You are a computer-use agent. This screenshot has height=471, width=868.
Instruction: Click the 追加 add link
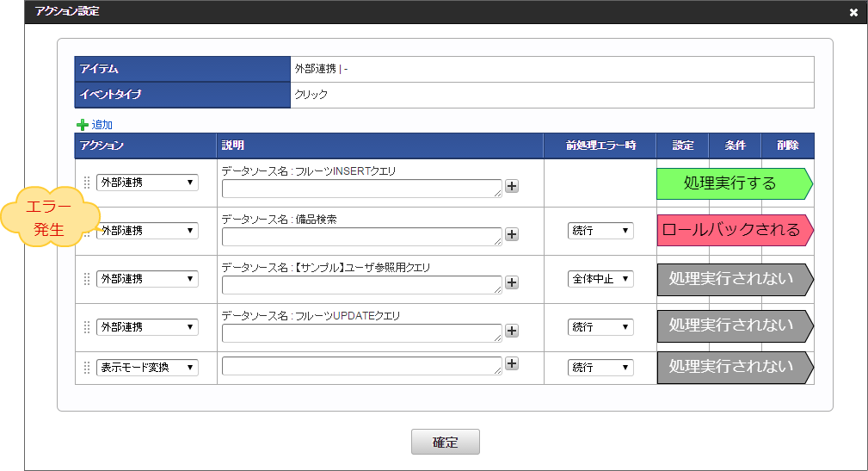(x=102, y=125)
